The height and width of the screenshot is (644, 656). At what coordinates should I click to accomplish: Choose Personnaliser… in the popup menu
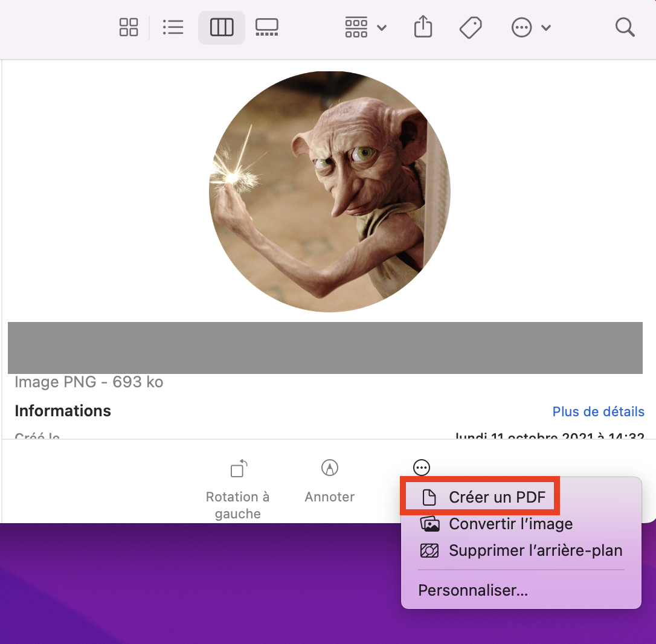tap(521, 590)
